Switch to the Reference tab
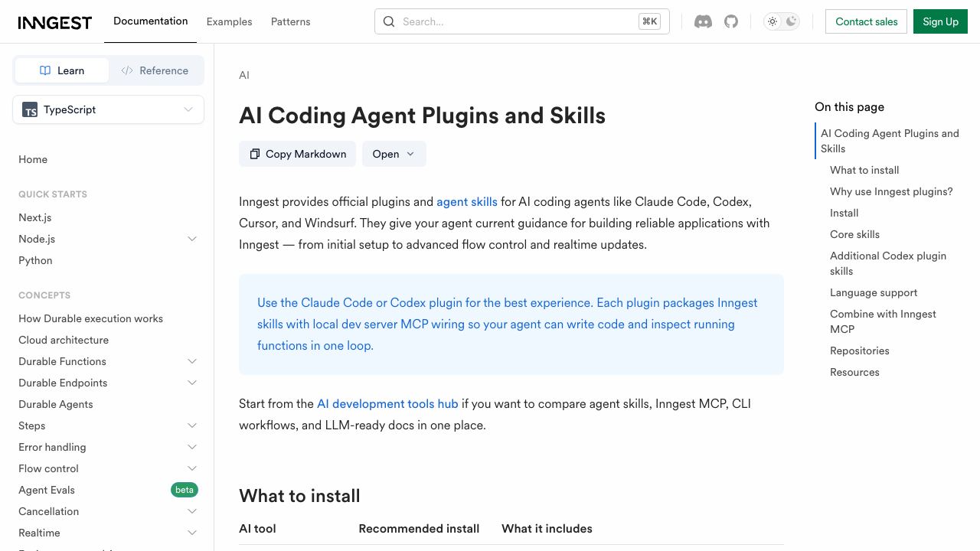This screenshot has width=980, height=551. (155, 70)
